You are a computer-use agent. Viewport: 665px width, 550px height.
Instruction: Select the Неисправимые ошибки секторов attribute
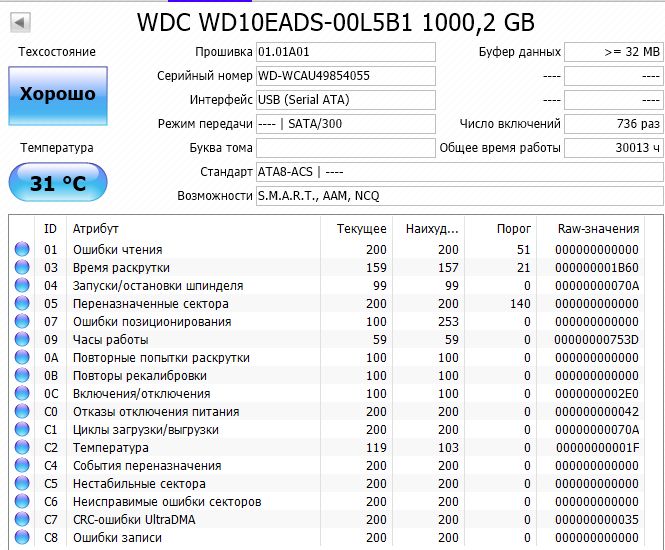click(327, 502)
